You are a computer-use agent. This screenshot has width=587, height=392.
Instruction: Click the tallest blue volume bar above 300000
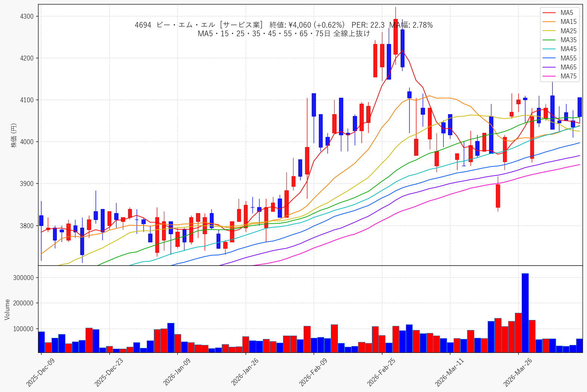coord(525,313)
